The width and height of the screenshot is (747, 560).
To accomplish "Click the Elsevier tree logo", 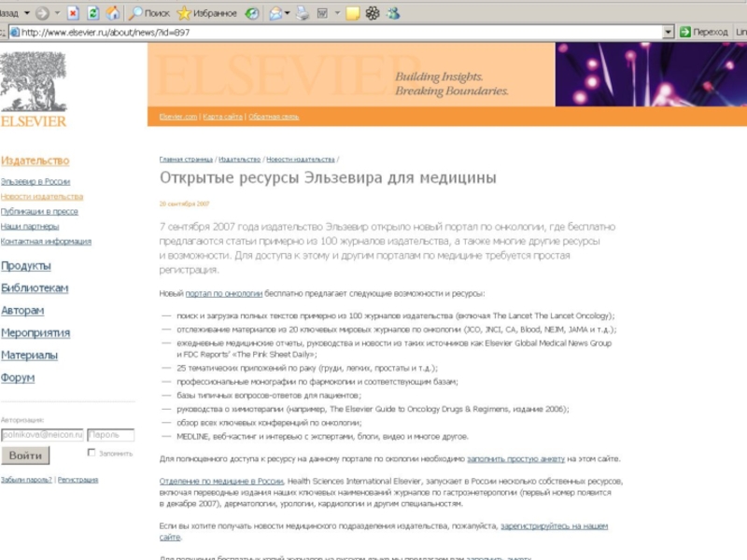I will point(34,89).
